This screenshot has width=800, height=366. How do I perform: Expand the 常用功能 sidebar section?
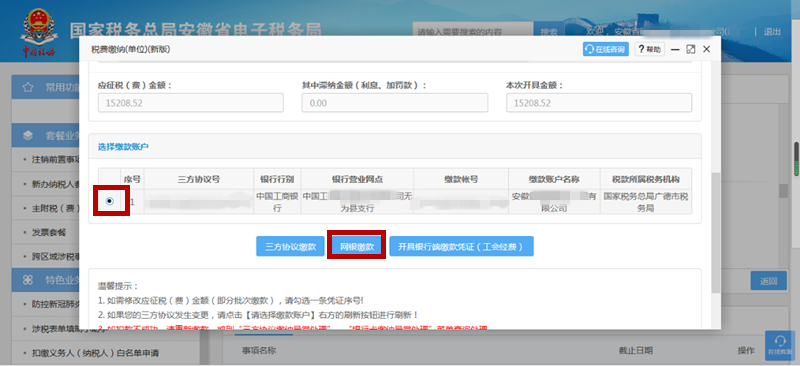tap(46, 88)
